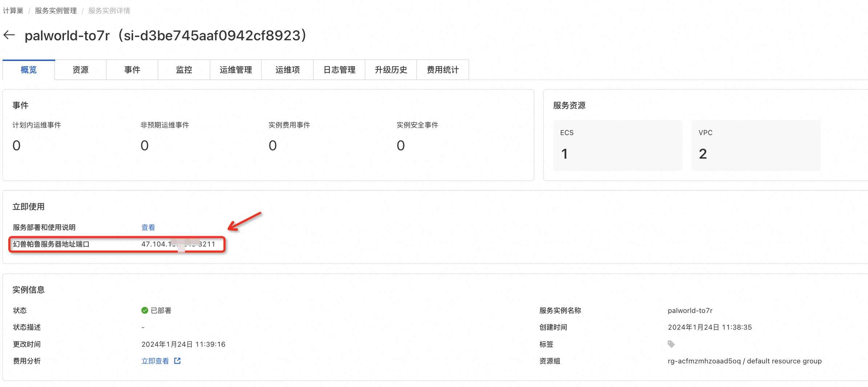This screenshot has height=387, width=868.
Task: Return to the 概览 tab
Action: 29,70
